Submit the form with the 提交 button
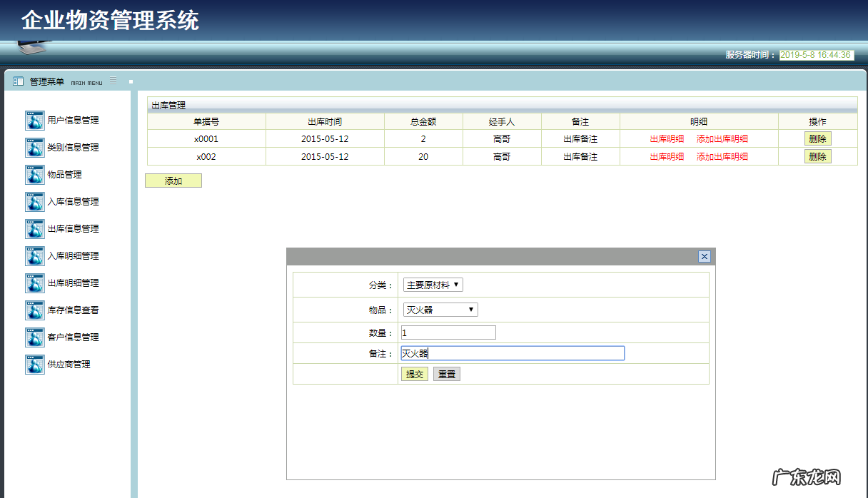This screenshot has width=868, height=498. [415, 373]
